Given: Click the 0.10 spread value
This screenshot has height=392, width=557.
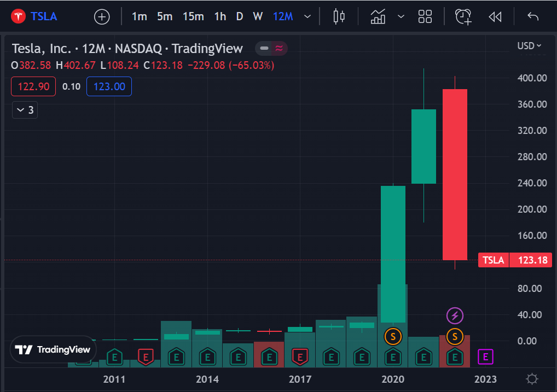Looking at the screenshot, I should click(x=71, y=86).
